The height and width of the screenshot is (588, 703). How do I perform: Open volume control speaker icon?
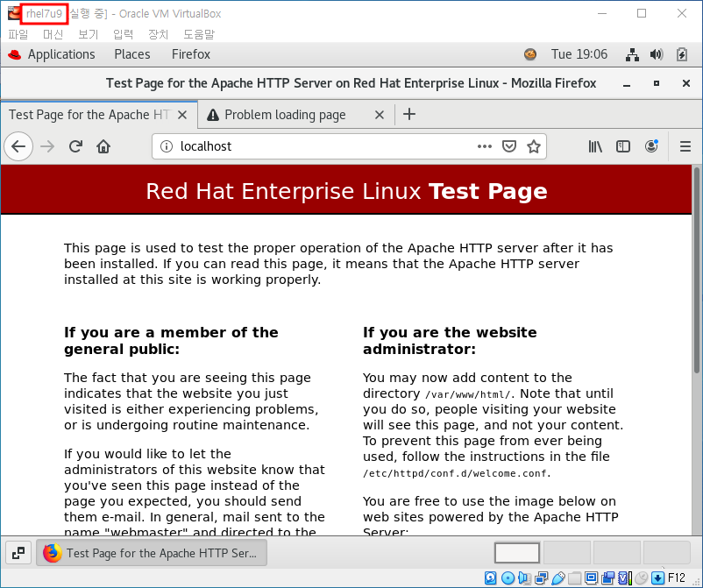pyautogui.click(x=657, y=54)
